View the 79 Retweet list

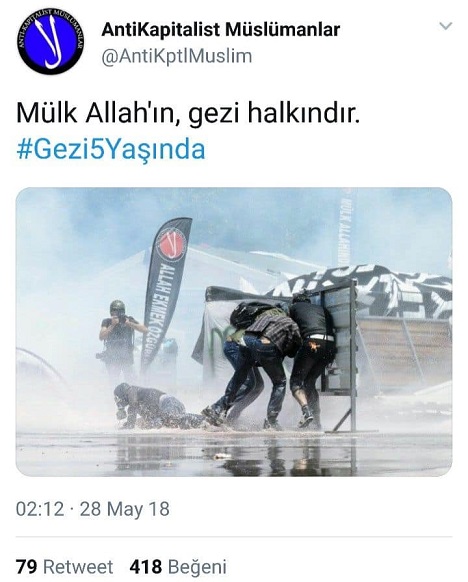[x=64, y=567]
